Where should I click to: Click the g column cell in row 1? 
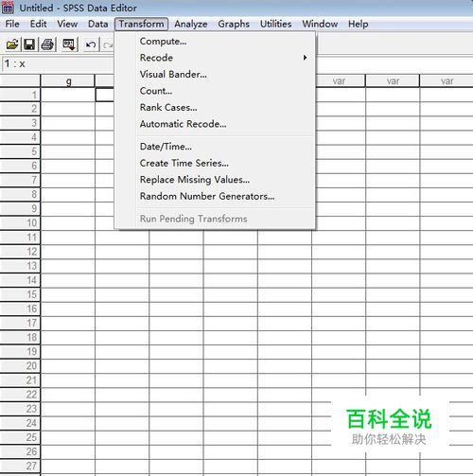click(68, 95)
